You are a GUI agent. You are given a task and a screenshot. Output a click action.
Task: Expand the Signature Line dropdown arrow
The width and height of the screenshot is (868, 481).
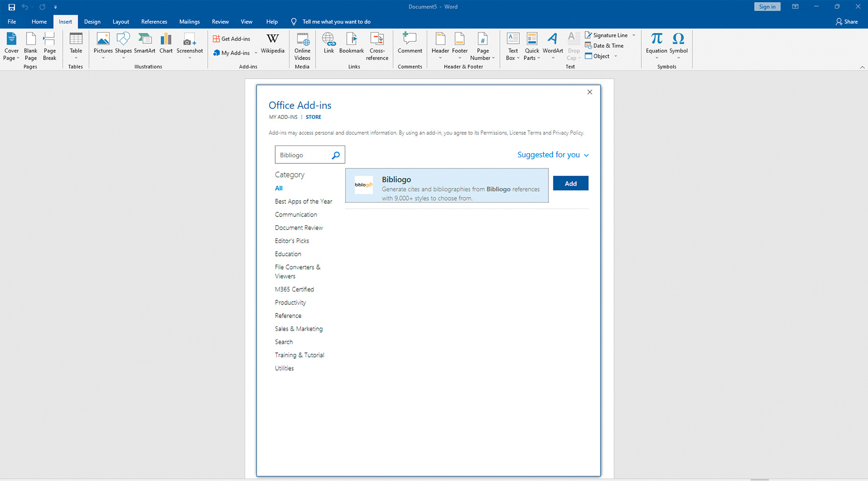[x=634, y=35]
